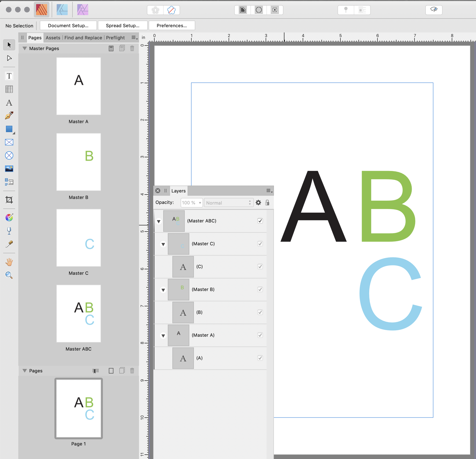476x459 pixels.
Task: Open Preferences from the context bar
Action: coord(171,26)
